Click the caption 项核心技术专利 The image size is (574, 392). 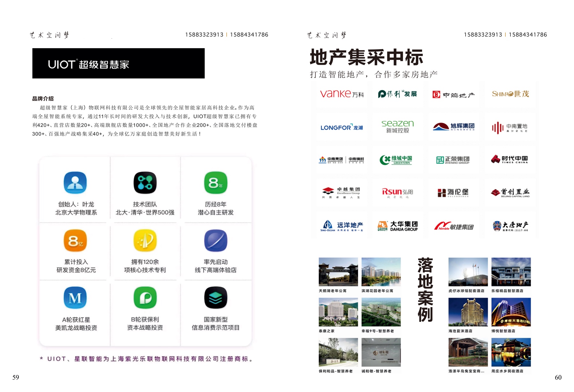point(145,270)
